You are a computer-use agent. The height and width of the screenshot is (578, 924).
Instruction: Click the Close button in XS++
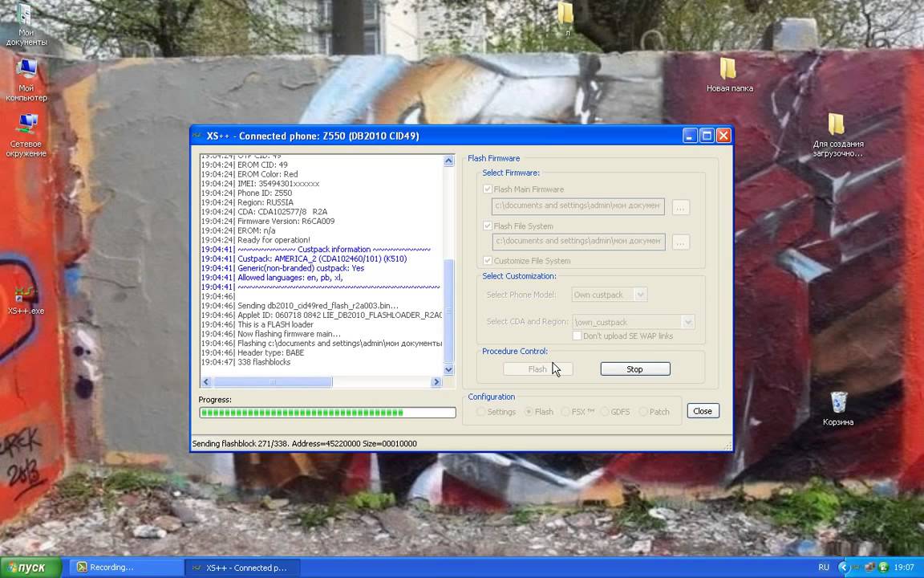[x=703, y=411]
